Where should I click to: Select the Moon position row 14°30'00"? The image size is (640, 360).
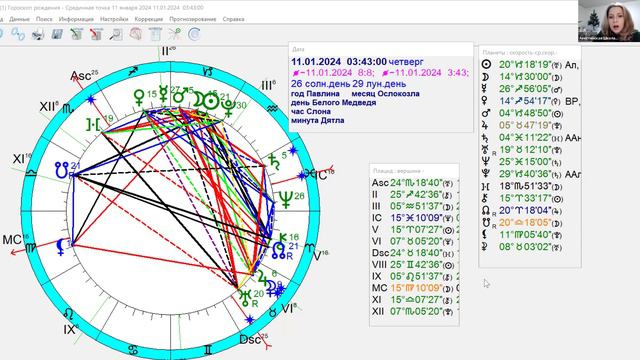coord(530,77)
